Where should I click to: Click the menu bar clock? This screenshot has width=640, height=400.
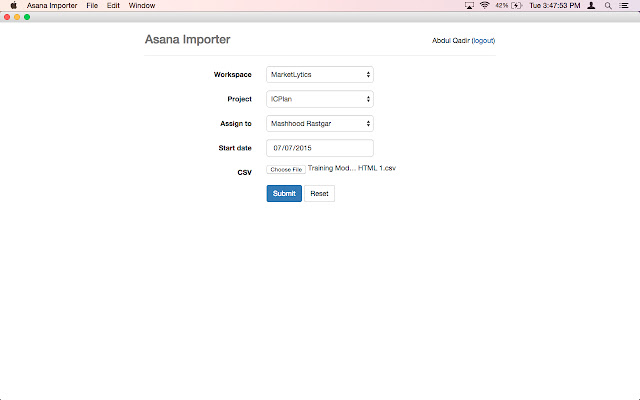pos(555,5)
